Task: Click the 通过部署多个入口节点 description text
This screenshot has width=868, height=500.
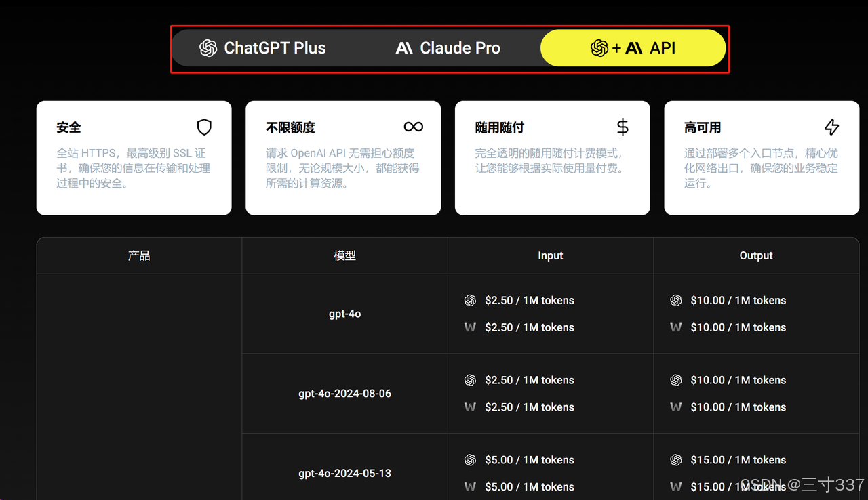Action: [761, 168]
